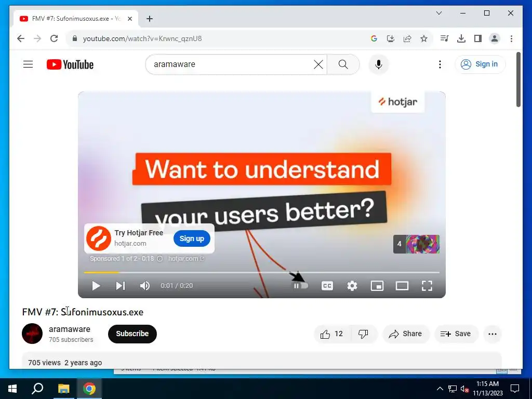The width and height of the screenshot is (532, 399).
Task: Click the Google icon in address bar
Action: tap(374, 38)
